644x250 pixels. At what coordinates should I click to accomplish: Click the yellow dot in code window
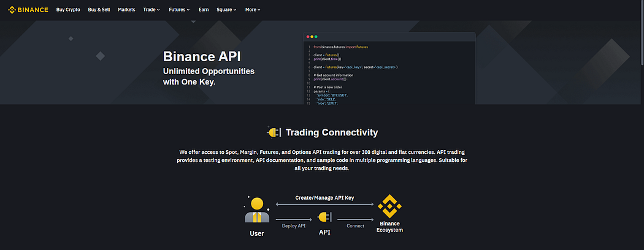[x=312, y=37]
